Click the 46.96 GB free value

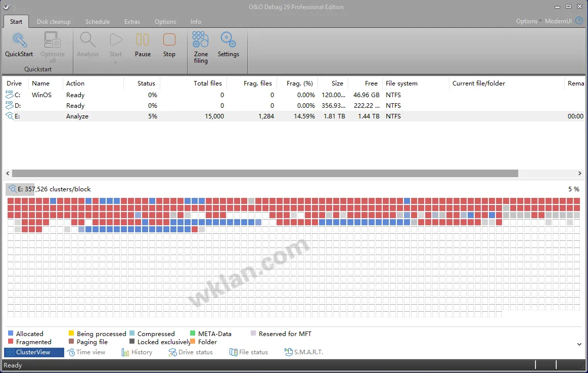[367, 95]
